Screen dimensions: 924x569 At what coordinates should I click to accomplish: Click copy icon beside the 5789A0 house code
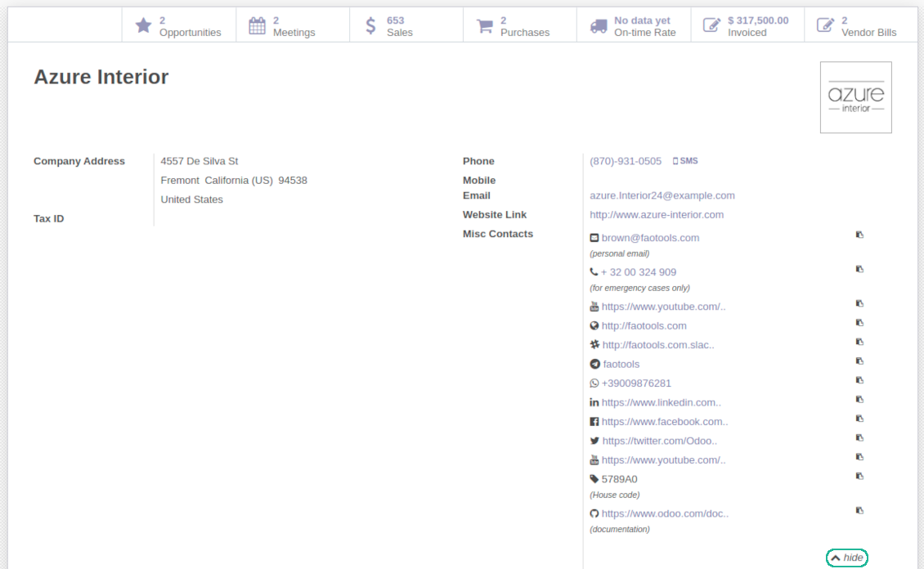coord(859,476)
